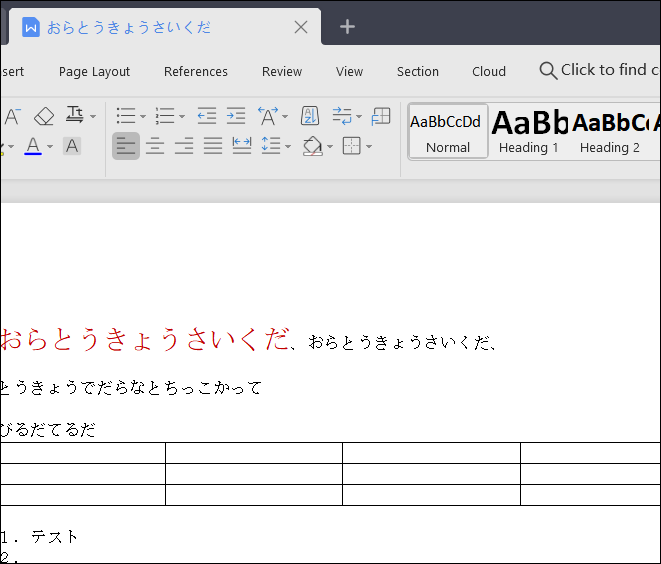Toggle align right button
This screenshot has height=564, width=661.
(184, 146)
